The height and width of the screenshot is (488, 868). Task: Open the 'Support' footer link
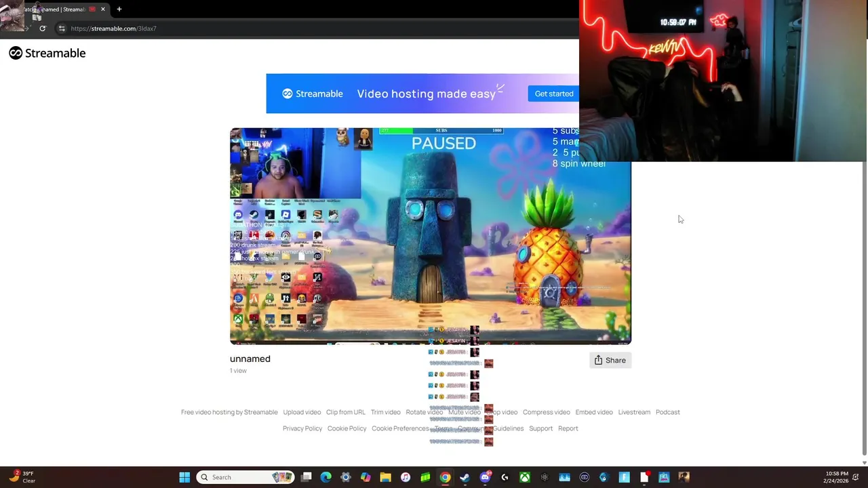coord(540,428)
